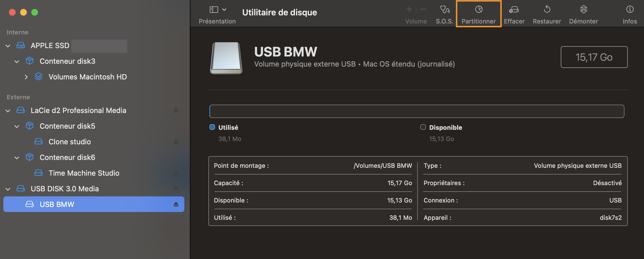Screen dimensions: 644x259
Task: Click the remove volume minus icon
Action: (423, 10)
